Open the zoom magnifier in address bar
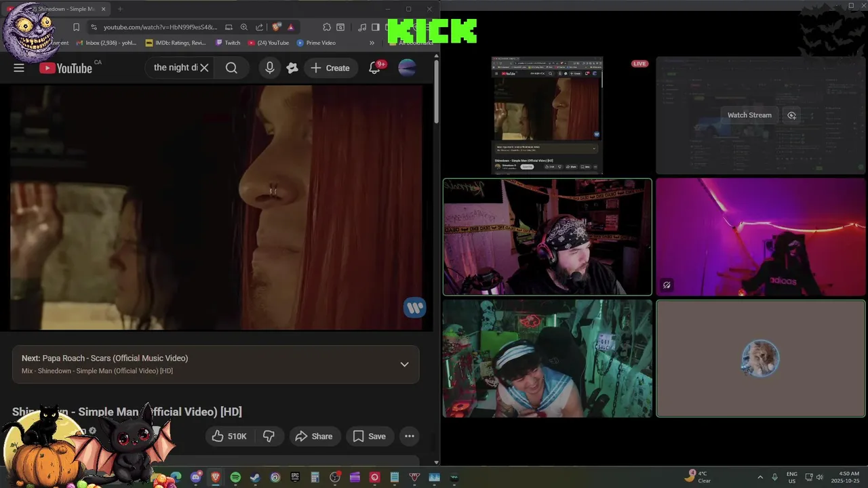The width and height of the screenshot is (868, 488). [244, 27]
